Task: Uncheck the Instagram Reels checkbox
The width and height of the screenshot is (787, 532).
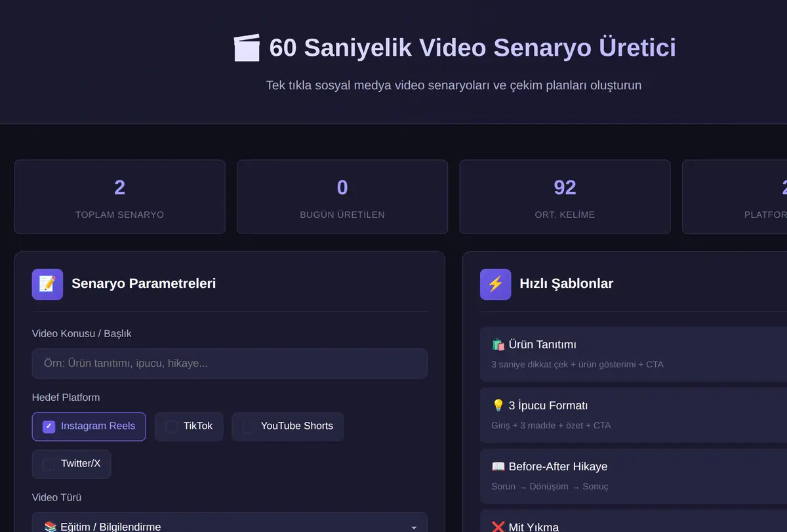Action: 49,426
